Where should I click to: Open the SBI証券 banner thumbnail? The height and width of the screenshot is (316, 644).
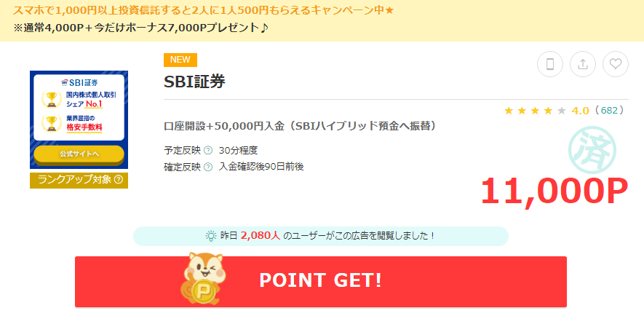tap(79, 119)
